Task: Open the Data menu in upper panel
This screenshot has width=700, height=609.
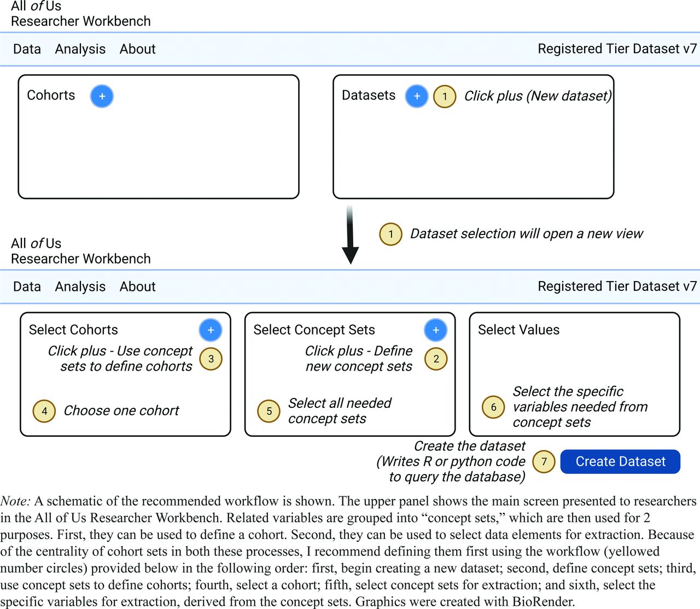Action: pos(27,49)
